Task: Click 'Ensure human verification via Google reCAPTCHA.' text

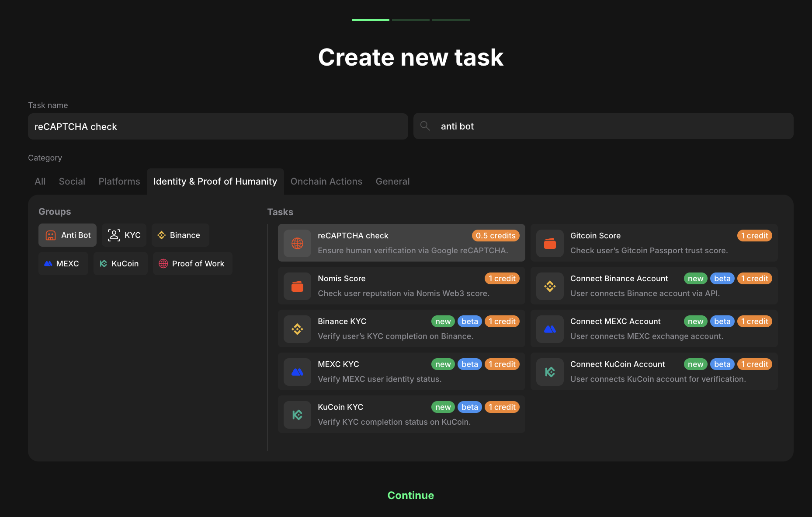Action: click(x=413, y=251)
